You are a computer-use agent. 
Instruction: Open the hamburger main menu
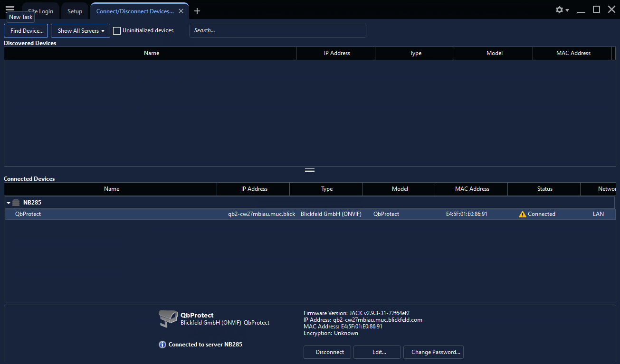point(10,8)
